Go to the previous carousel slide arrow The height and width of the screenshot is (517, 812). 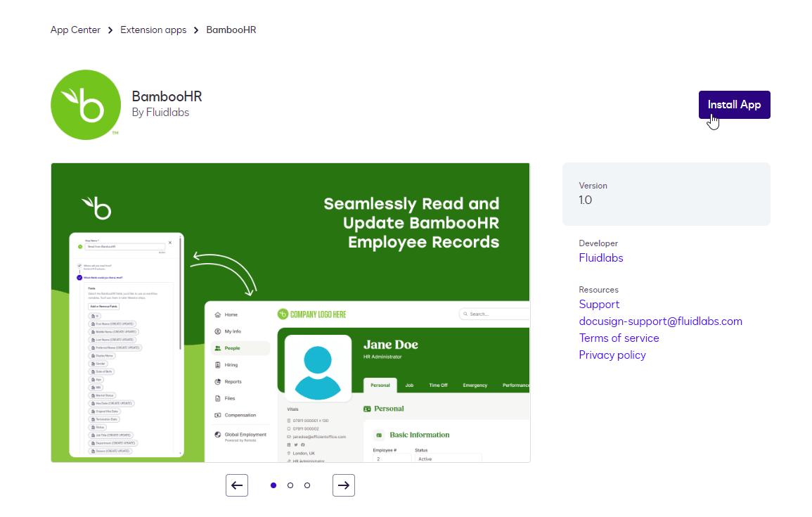tap(237, 485)
